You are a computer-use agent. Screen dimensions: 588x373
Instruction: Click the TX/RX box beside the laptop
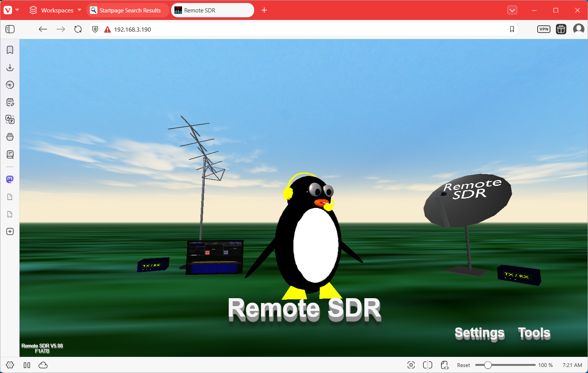(x=153, y=265)
